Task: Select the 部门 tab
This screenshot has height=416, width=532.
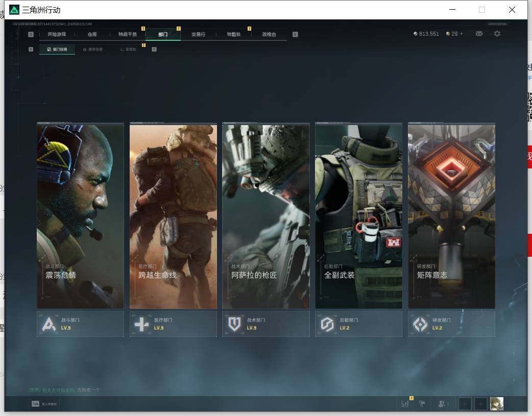Action: [163, 34]
